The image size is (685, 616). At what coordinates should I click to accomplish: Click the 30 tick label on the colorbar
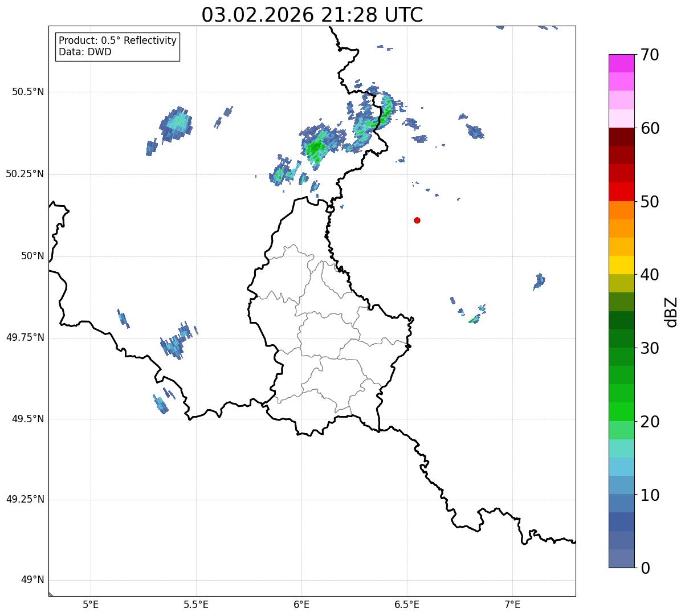650,348
